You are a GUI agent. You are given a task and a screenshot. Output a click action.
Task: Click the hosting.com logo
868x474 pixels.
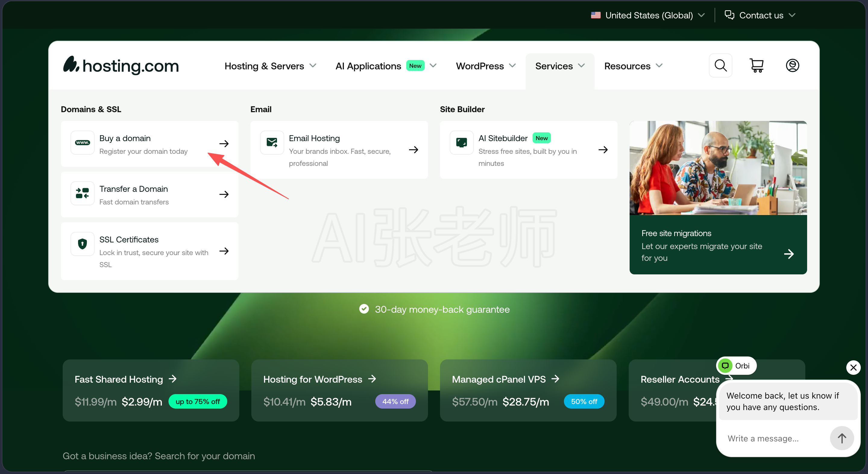(121, 65)
